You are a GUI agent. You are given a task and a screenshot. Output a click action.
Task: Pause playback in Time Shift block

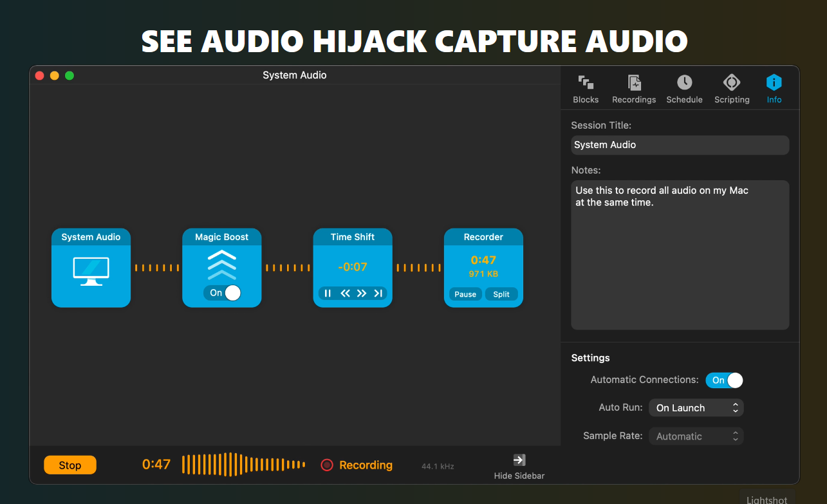328,294
